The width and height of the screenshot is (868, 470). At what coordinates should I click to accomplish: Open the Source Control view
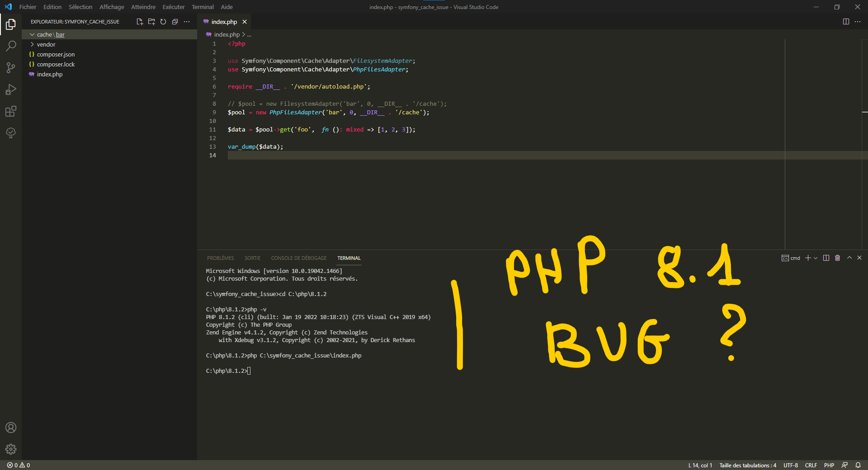click(11, 68)
